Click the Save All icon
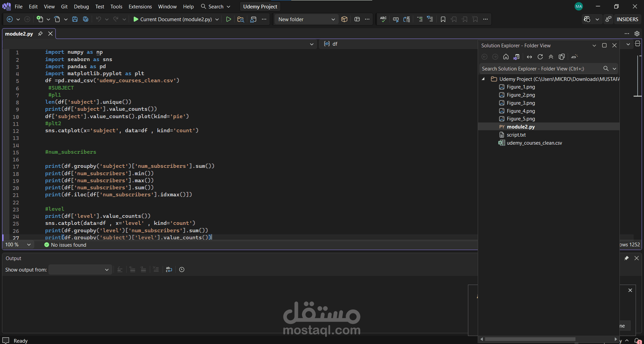The image size is (644, 344). point(86,19)
